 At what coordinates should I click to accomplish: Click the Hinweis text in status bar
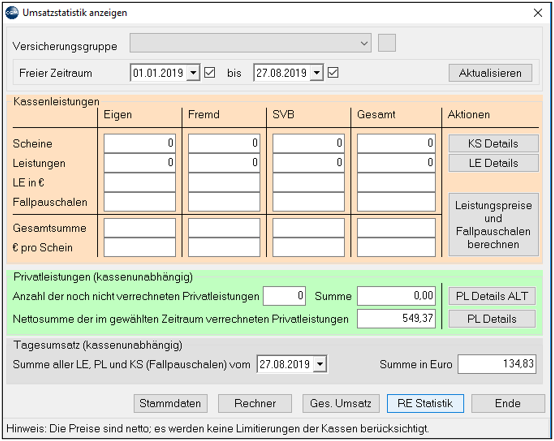tap(218, 429)
